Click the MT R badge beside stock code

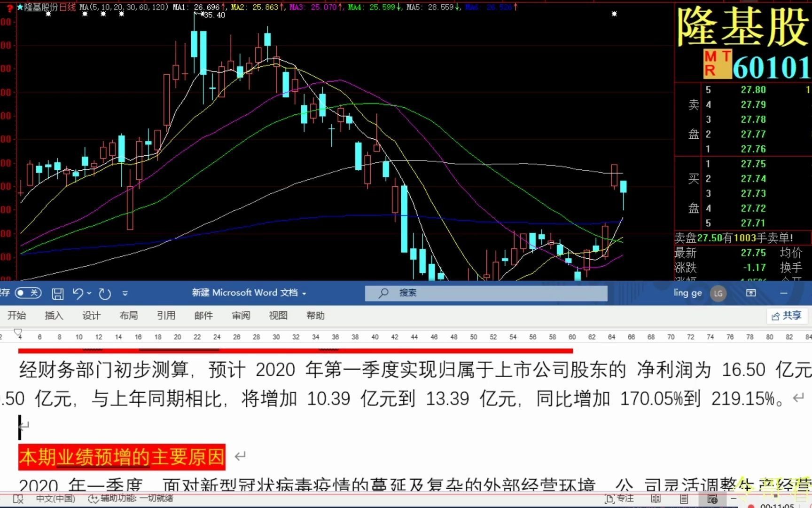click(x=717, y=63)
